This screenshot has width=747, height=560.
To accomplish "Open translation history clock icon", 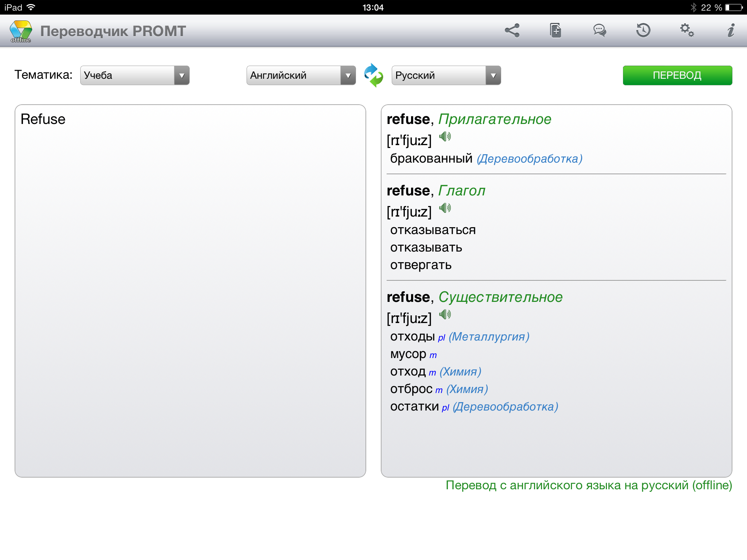I will [x=643, y=30].
